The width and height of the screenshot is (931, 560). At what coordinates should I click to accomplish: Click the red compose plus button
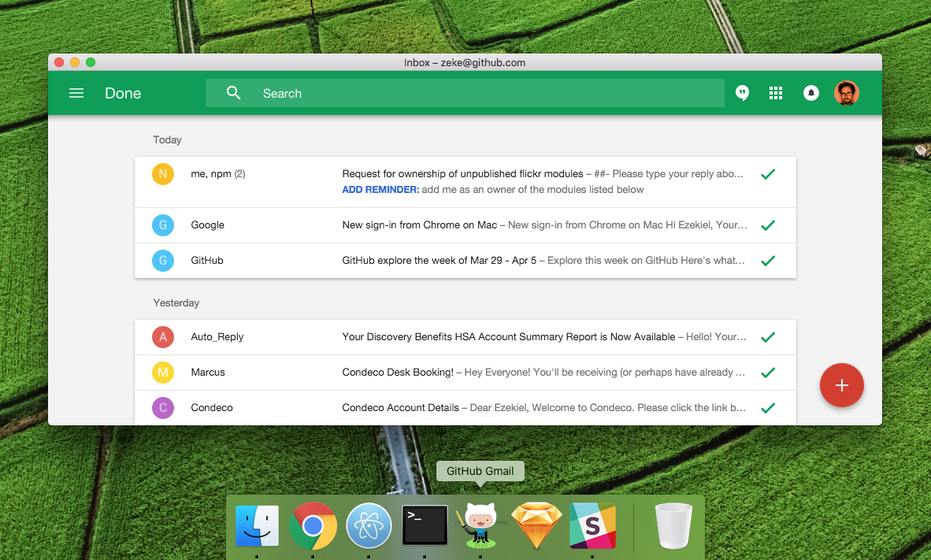coord(841,385)
